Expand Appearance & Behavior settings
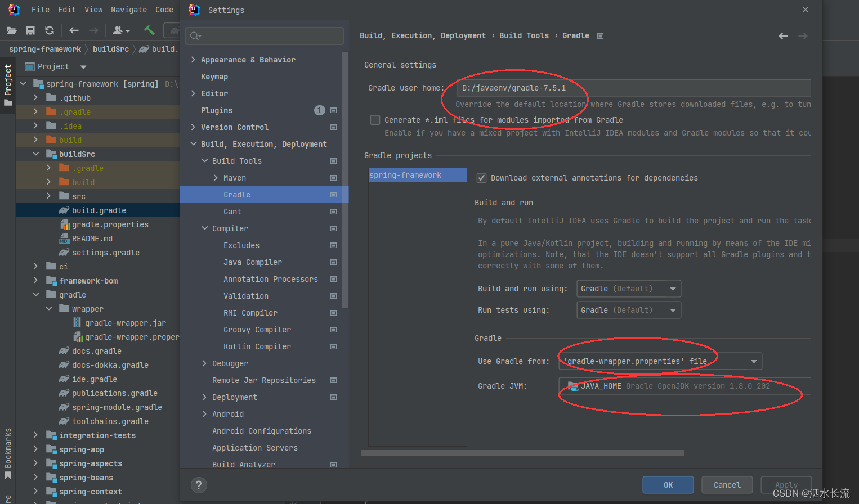Viewport: 859px width, 504px height. 193,60
